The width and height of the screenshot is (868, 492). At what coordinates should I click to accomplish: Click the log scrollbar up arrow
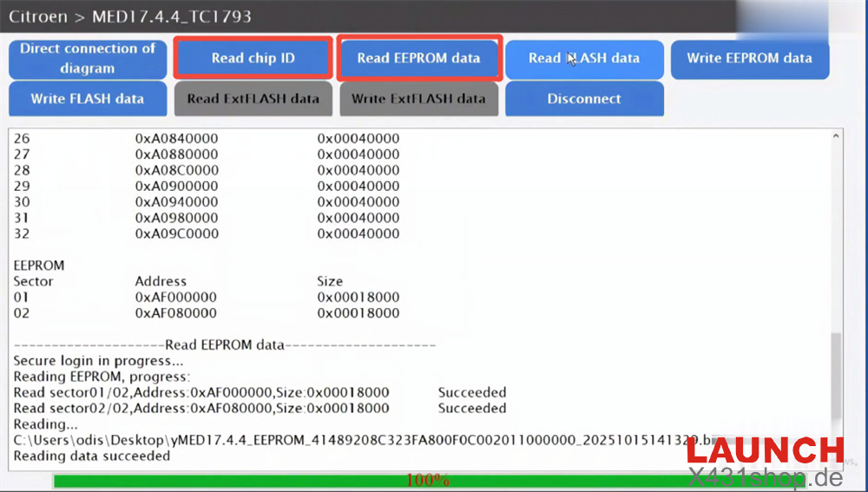(836, 136)
